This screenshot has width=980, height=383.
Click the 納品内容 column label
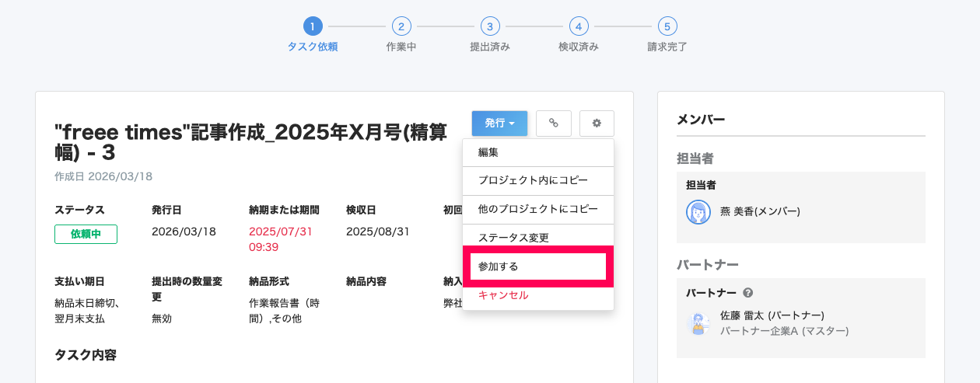[366, 281]
